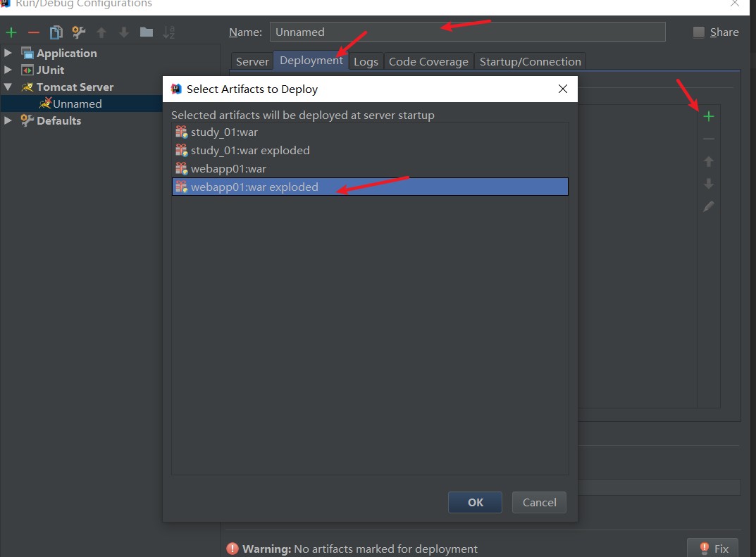Click the Defaults wrench icon in tree
The image size is (756, 557).
27,120
